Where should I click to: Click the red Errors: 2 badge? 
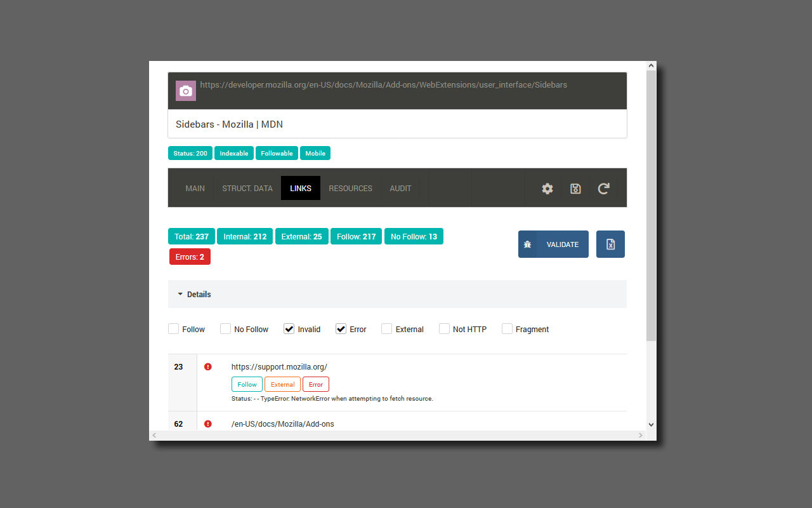point(190,257)
